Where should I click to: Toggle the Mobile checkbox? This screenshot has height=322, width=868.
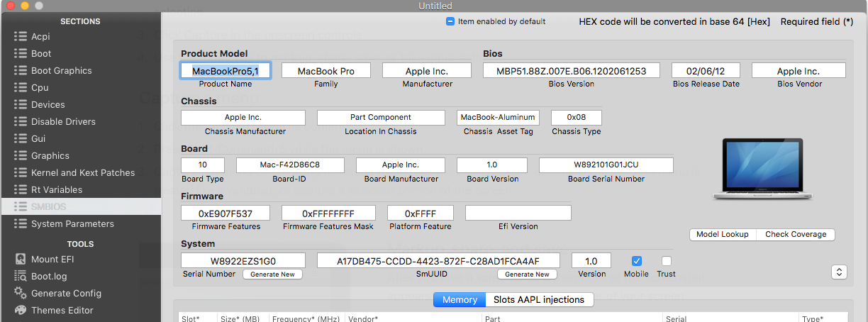637,261
